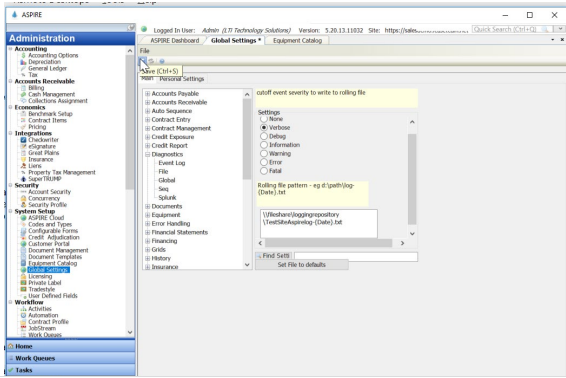This screenshot has width=566, height=378.
Task: Open Customer Portal under System Setup
Action: tap(49, 244)
